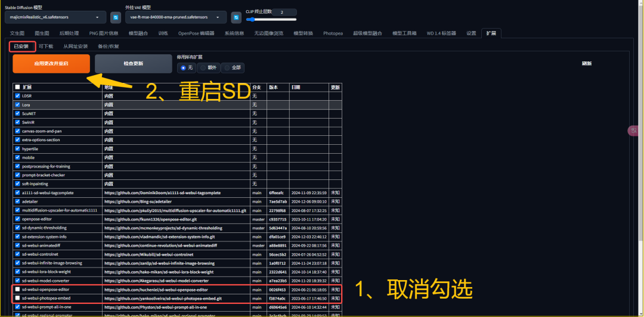Uncheck the adetailer extension checkbox
644x317 pixels.
tap(17, 201)
